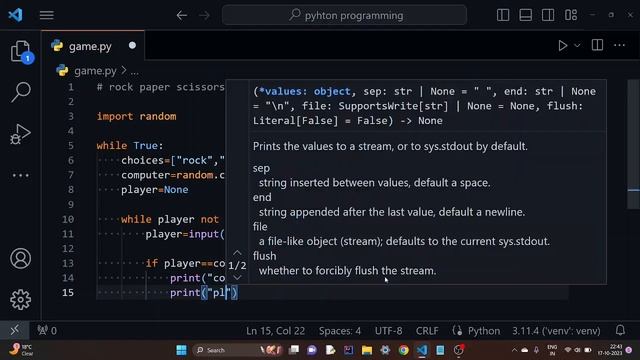Click the VS Code logo icon
The width and height of the screenshot is (640, 360).
16,15
